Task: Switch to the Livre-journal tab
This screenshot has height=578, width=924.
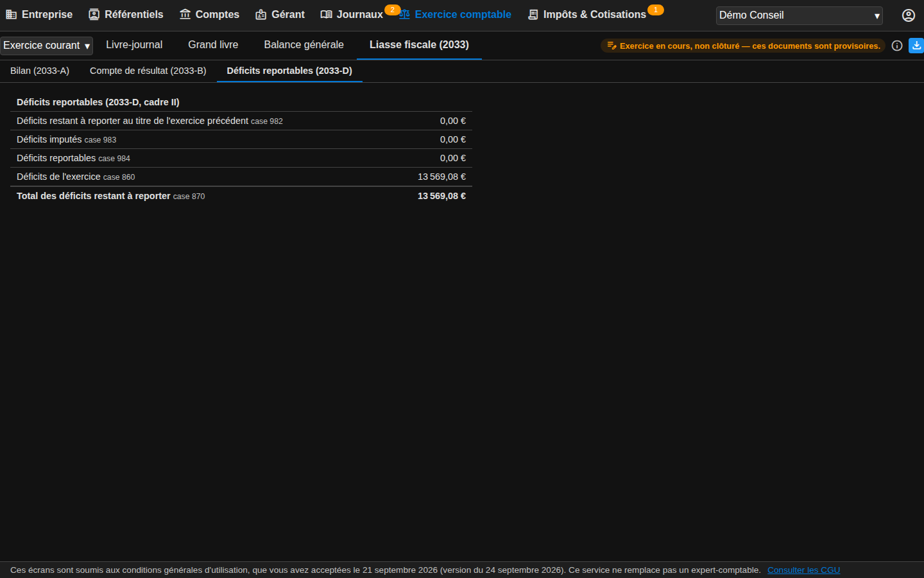Action: [134, 45]
